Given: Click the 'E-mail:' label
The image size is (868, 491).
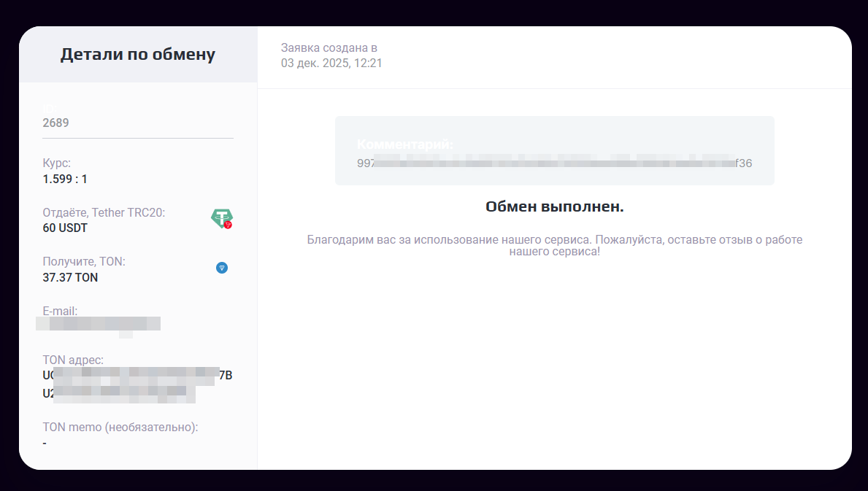Looking at the screenshot, I should (x=60, y=312).
